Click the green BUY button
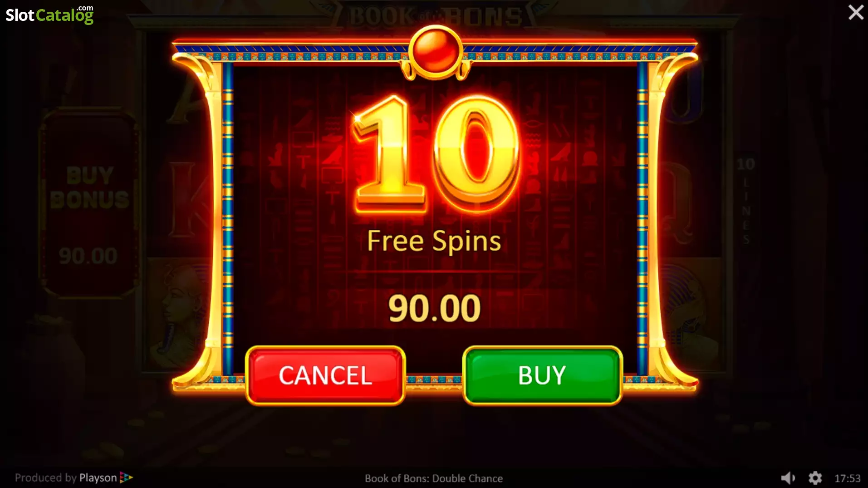Viewport: 868px width, 488px height. [542, 375]
